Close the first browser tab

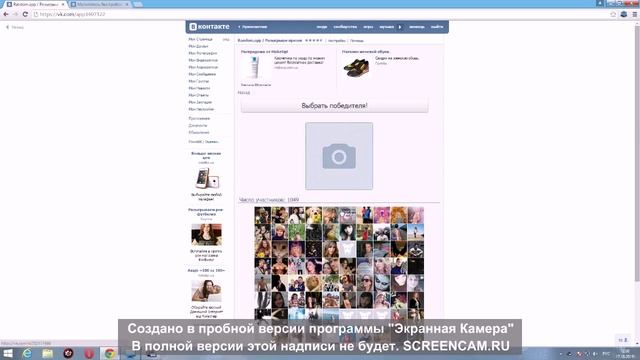click(63, 4)
